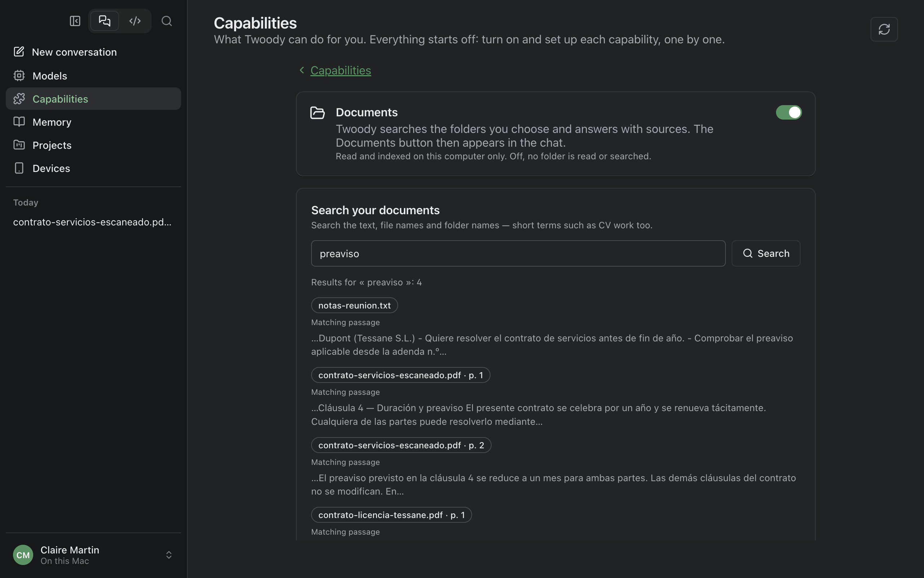Go to the Projects section
924x578 pixels.
93,145
